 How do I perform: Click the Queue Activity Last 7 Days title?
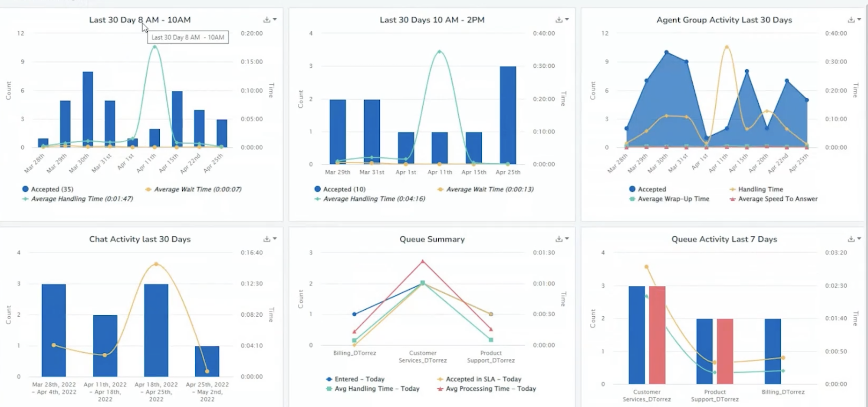pos(724,239)
